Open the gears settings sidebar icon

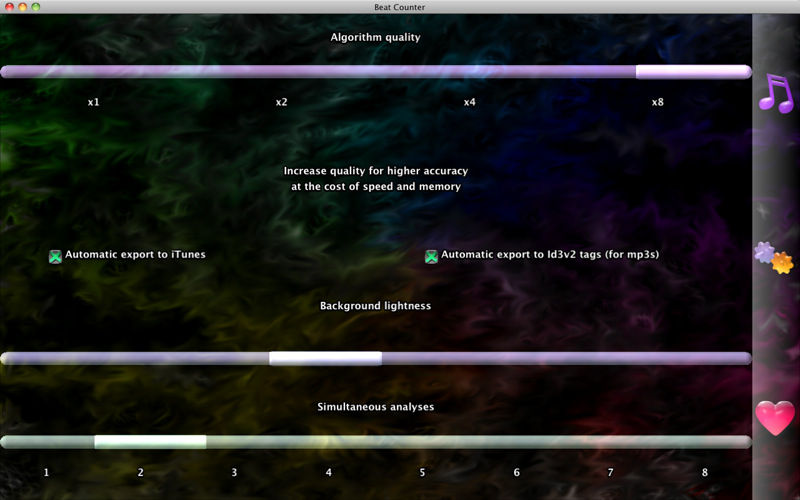[x=774, y=258]
